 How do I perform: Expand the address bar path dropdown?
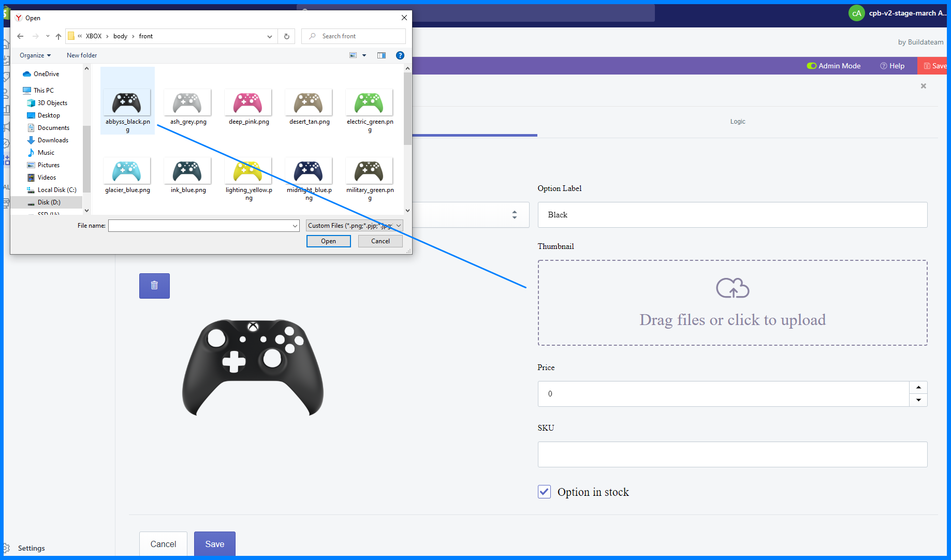pyautogui.click(x=269, y=36)
